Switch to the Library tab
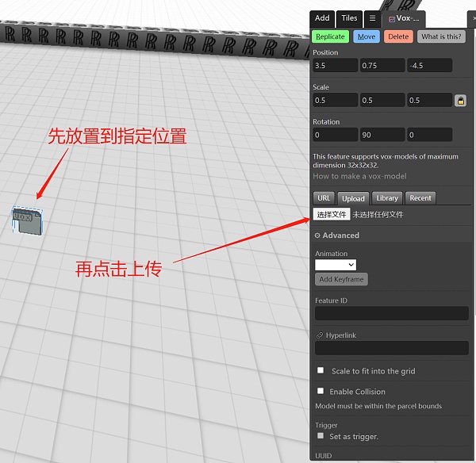 tap(387, 198)
